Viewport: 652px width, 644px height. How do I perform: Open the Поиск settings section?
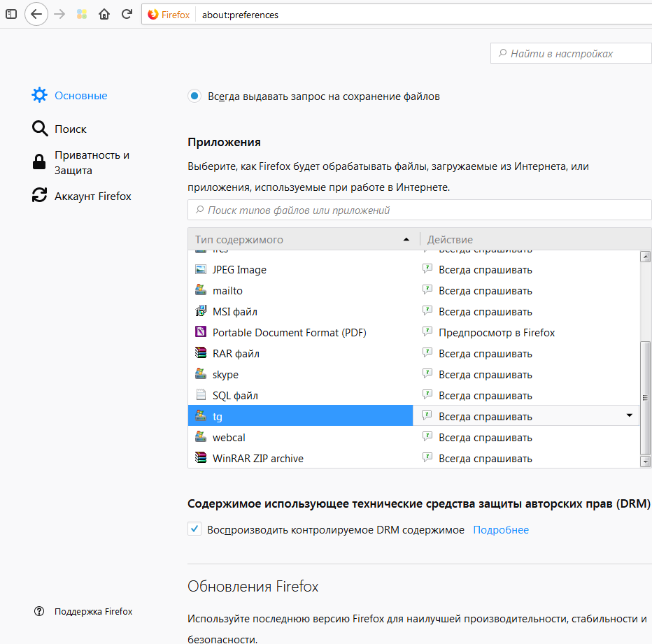click(70, 129)
